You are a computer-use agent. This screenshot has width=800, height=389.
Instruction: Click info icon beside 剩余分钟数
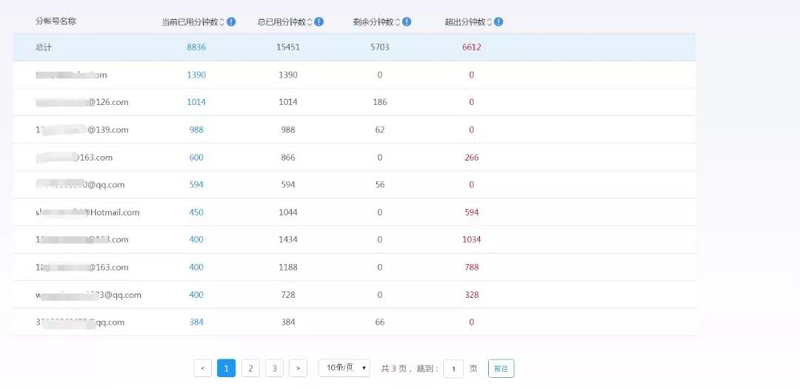coord(407,22)
